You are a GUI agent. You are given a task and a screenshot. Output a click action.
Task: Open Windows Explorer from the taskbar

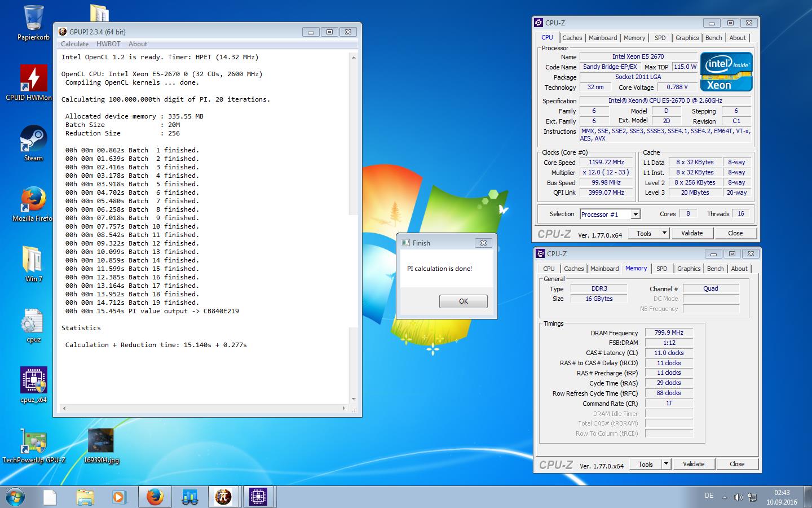pos(85,497)
